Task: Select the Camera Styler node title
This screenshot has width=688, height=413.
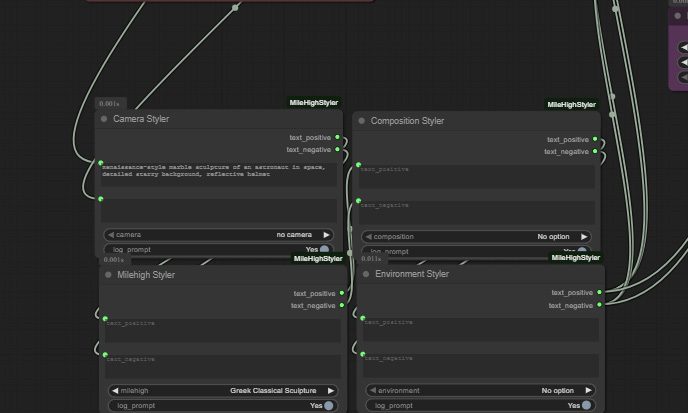Action: [x=141, y=119]
